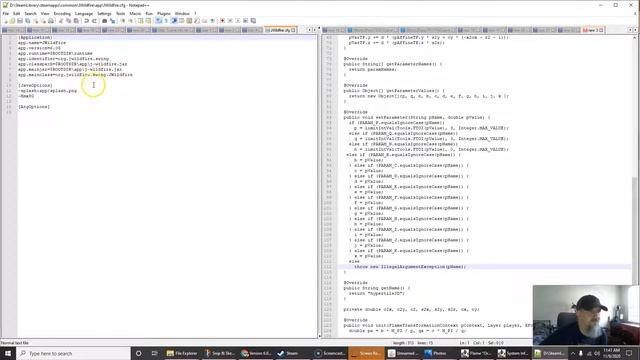This screenshot has height=360, width=640.
Task: Toggle synchronized vertical scrolling
Action: tap(140, 20)
